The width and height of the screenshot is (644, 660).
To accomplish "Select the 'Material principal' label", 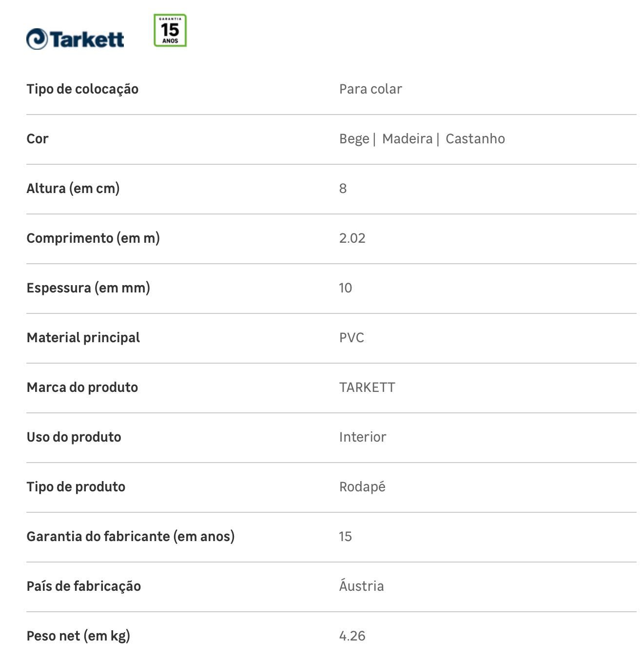I will click(83, 338).
